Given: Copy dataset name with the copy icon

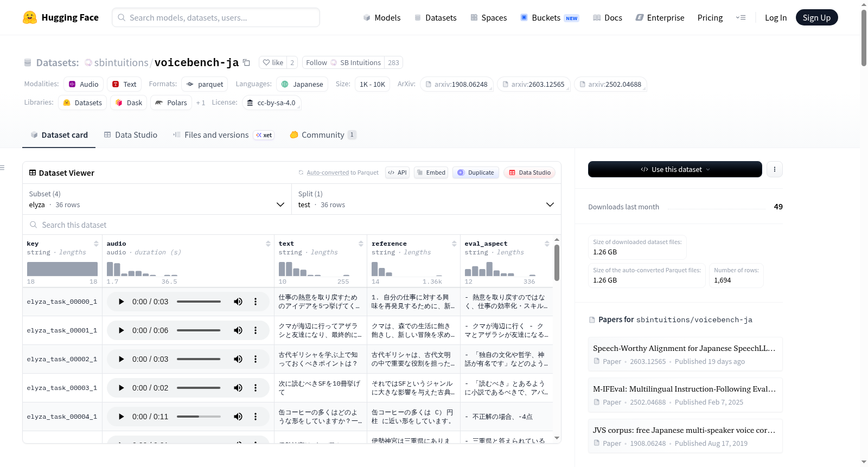Looking at the screenshot, I should point(246,62).
